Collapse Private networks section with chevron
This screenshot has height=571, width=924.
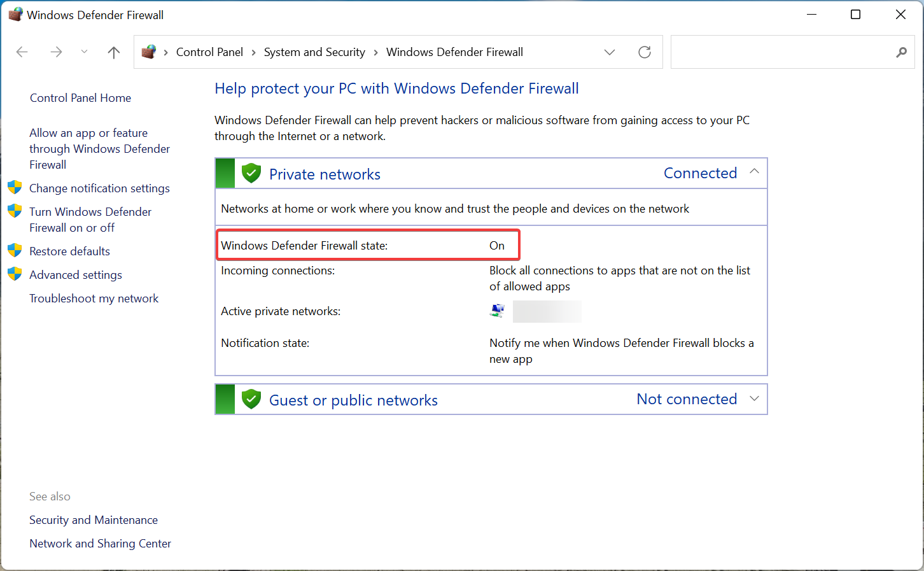point(755,171)
